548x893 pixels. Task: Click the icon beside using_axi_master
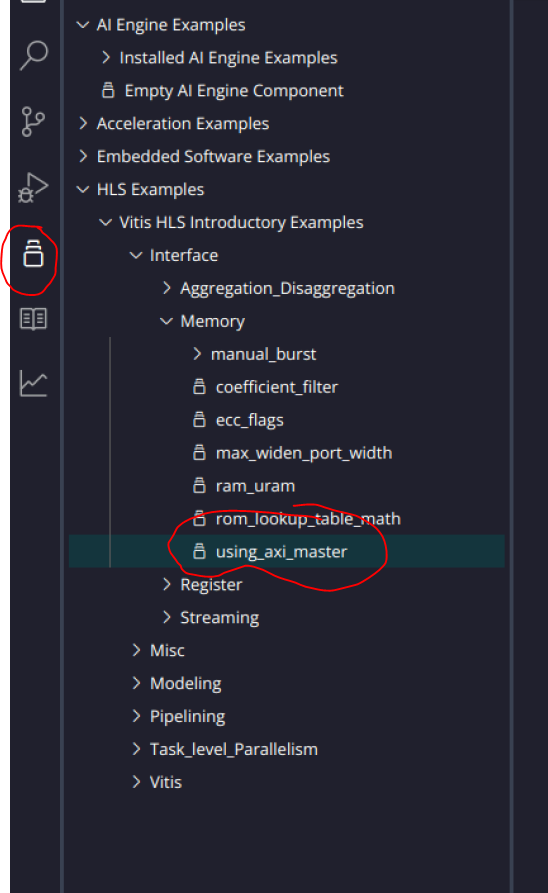199,551
